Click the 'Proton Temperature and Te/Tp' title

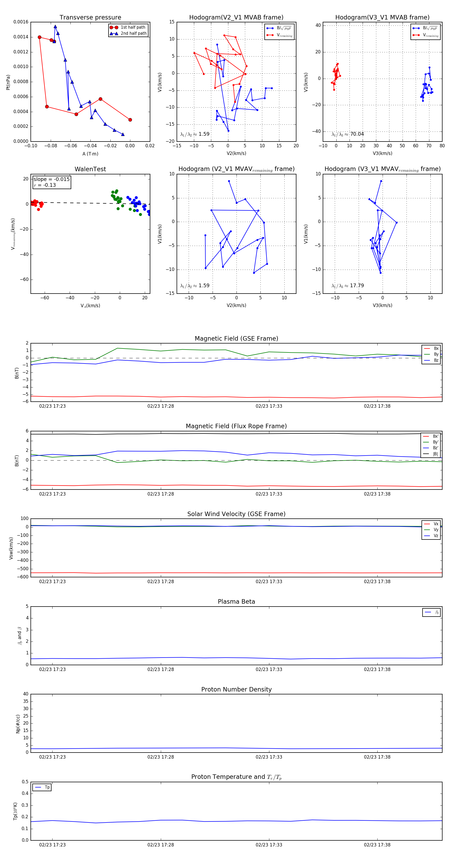tap(236, 777)
